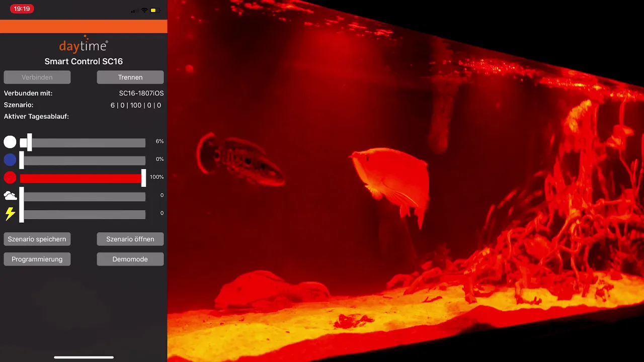Click the Trennen button

pyautogui.click(x=130, y=77)
